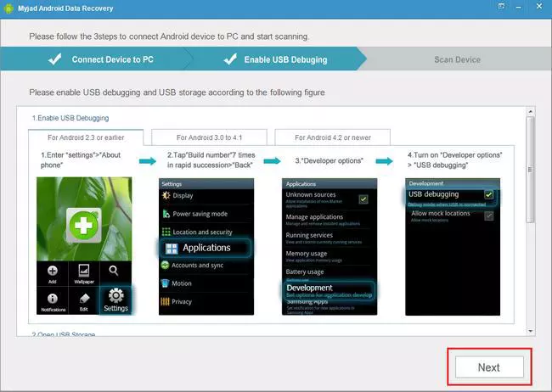552x392 pixels.
Task: Click the '1.Enable USB Debugging' heading
Action: click(70, 118)
